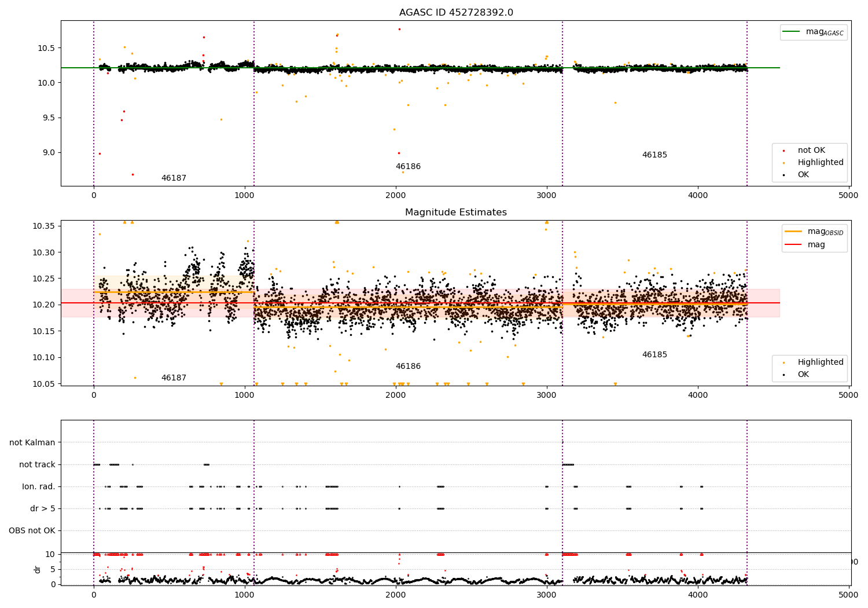Click the red 'mag' legend line sample
This screenshot has width=868, height=608.
(793, 245)
